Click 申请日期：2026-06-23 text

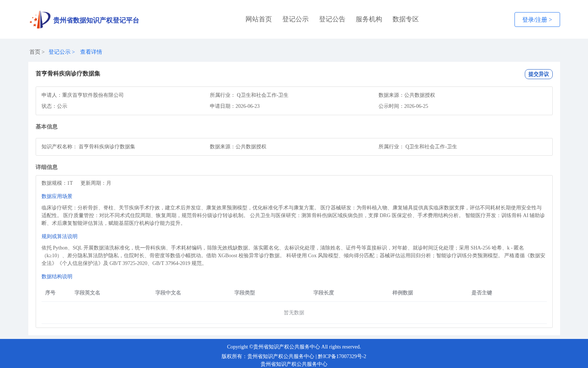(x=235, y=106)
